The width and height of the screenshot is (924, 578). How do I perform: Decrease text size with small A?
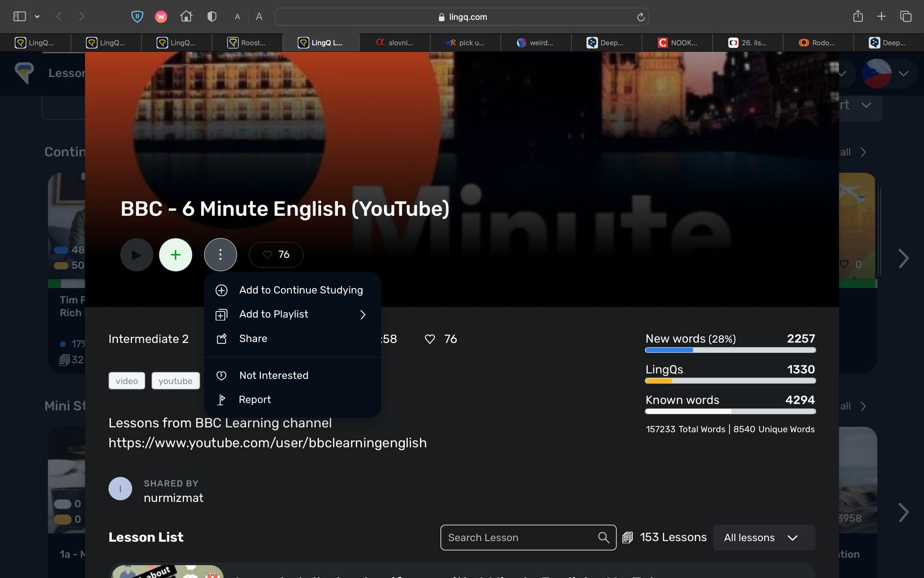click(237, 17)
